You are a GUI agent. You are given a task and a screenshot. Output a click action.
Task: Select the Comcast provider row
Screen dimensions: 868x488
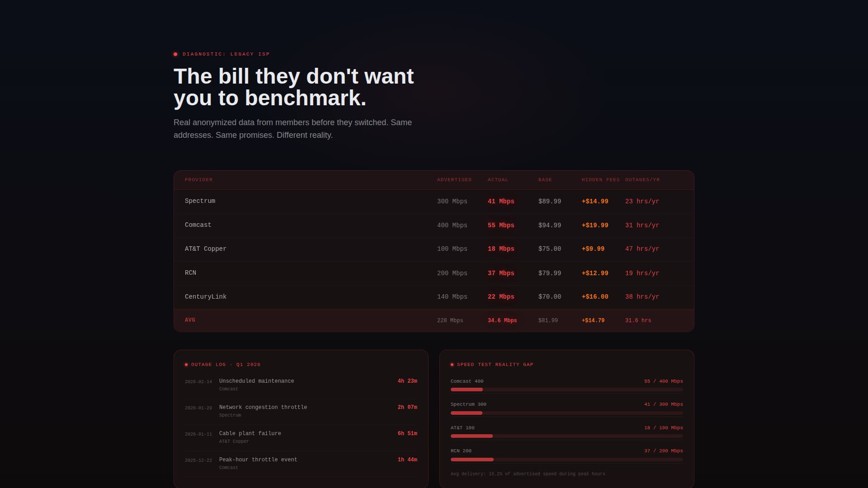(x=198, y=225)
